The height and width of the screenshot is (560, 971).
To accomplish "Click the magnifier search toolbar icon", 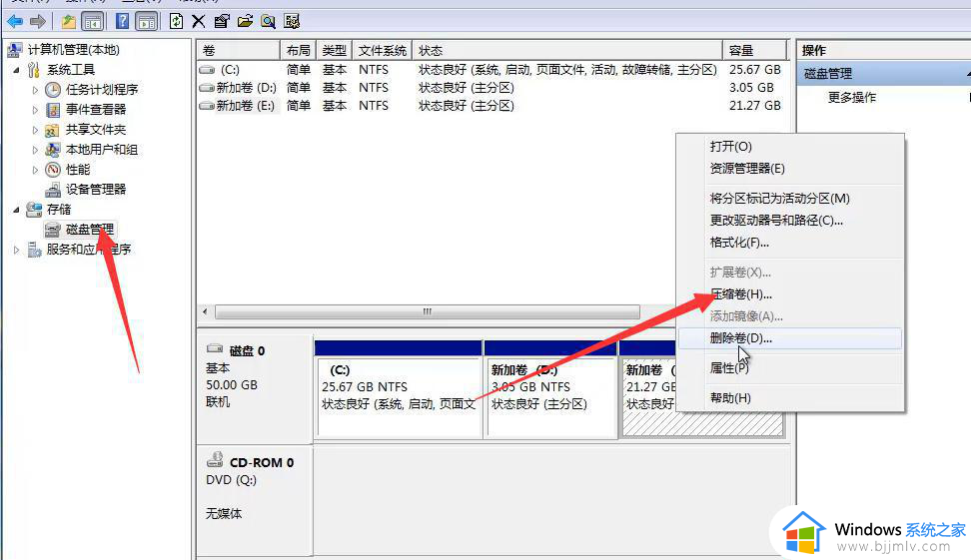I will tap(268, 22).
